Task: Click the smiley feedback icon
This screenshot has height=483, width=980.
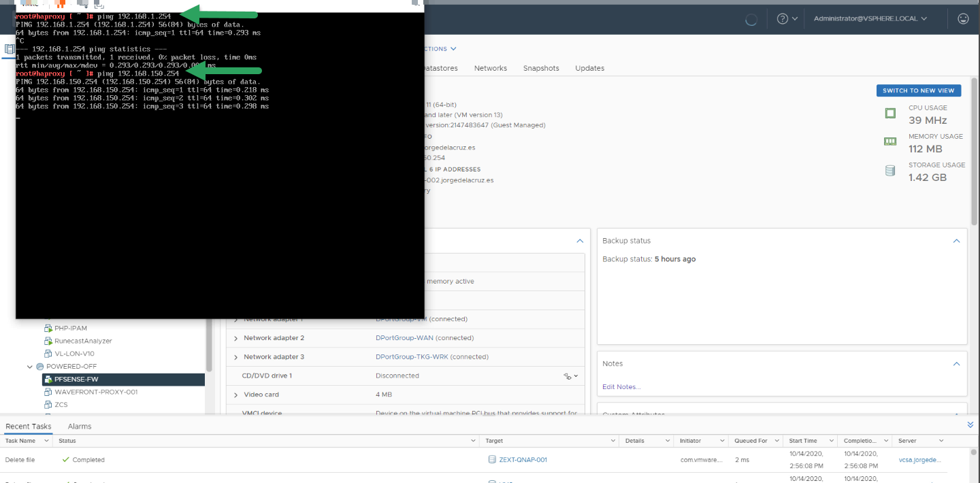Action: (x=963, y=19)
